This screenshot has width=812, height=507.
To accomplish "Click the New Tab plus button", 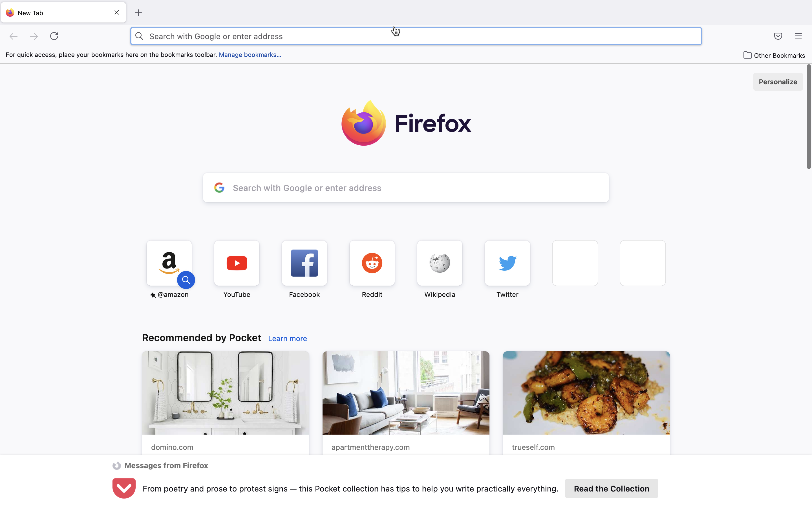I will (138, 12).
